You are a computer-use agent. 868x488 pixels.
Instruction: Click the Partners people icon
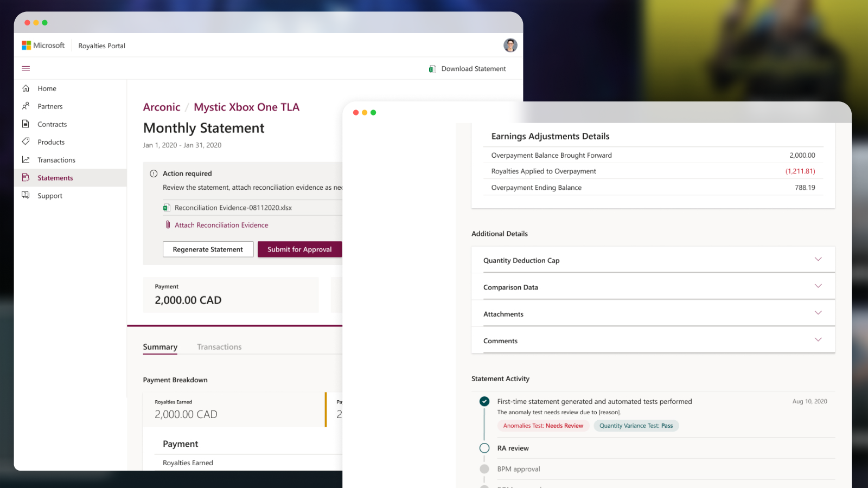pos(25,106)
